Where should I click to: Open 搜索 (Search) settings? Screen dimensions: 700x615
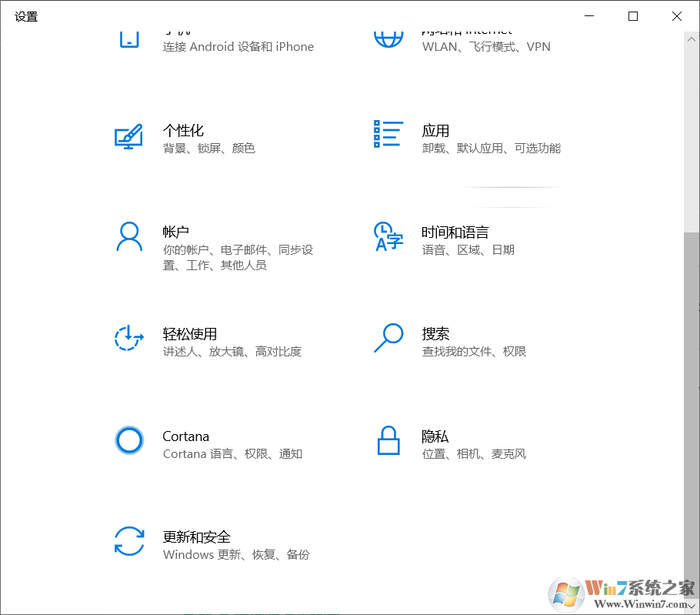[435, 333]
